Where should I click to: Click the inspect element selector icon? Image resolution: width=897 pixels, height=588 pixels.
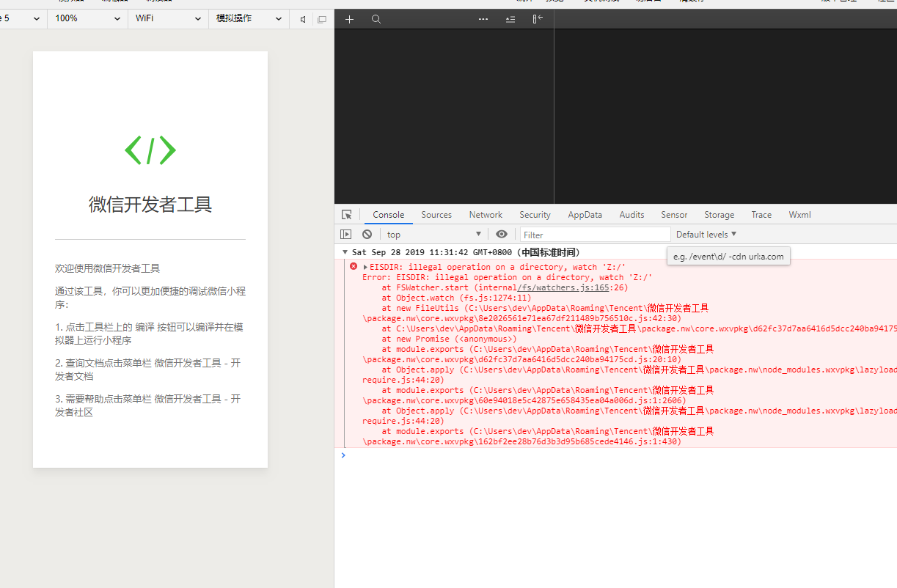click(347, 215)
